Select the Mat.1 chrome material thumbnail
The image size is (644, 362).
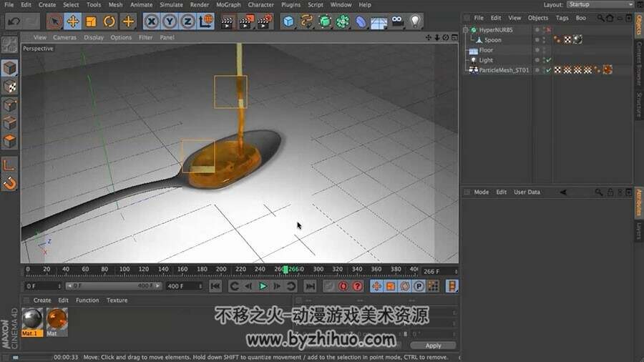(32, 322)
